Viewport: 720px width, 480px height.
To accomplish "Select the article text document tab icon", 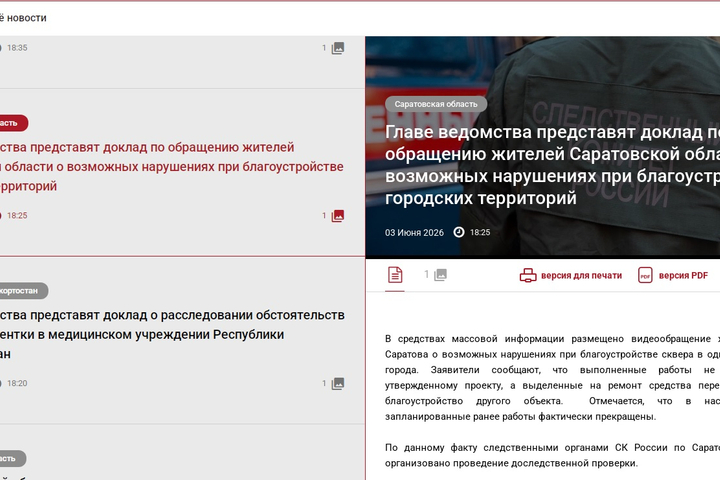I will click(x=395, y=275).
